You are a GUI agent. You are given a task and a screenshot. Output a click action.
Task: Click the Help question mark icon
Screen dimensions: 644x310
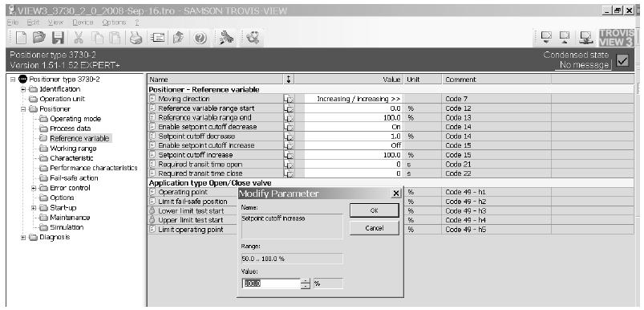[x=200, y=38]
